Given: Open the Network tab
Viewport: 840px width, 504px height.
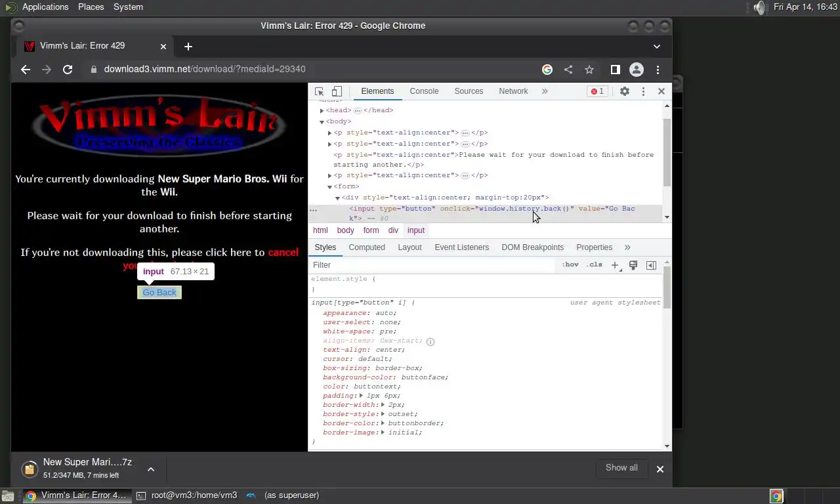Looking at the screenshot, I should click(x=513, y=91).
